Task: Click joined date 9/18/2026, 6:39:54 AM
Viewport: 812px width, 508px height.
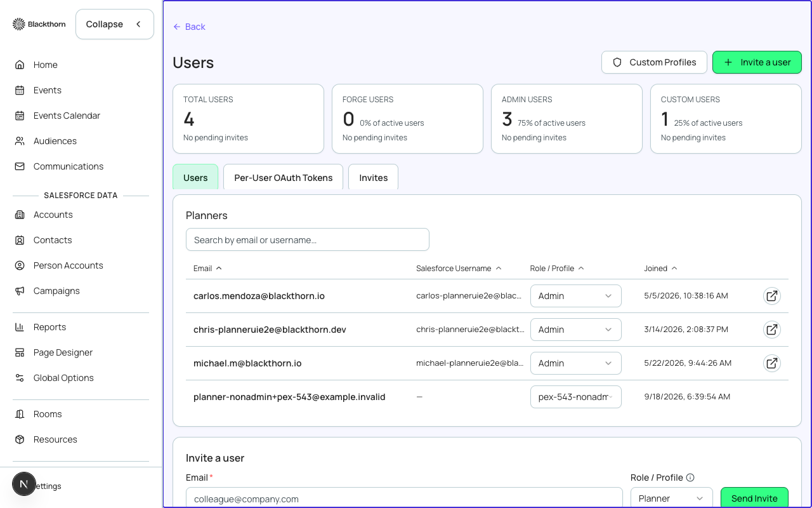Action: pos(687,397)
